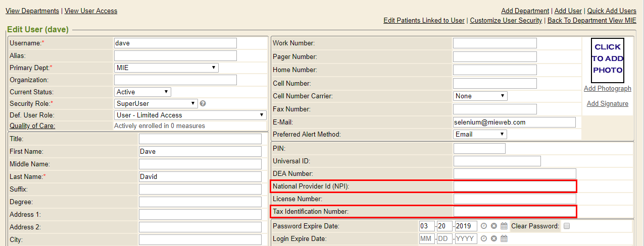The image size is (644, 246).
Task: Open the Add Signature link
Action: 608,104
